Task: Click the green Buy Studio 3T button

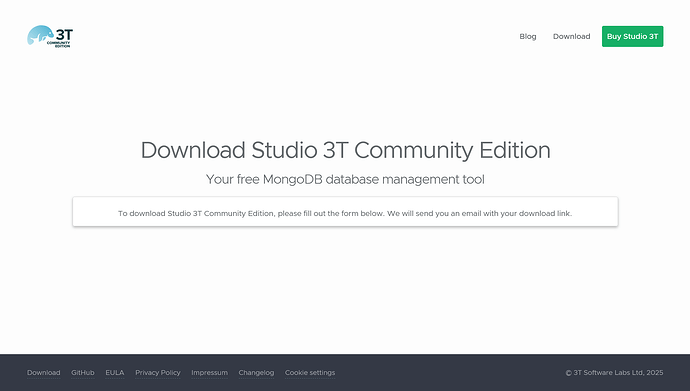Action: (632, 37)
